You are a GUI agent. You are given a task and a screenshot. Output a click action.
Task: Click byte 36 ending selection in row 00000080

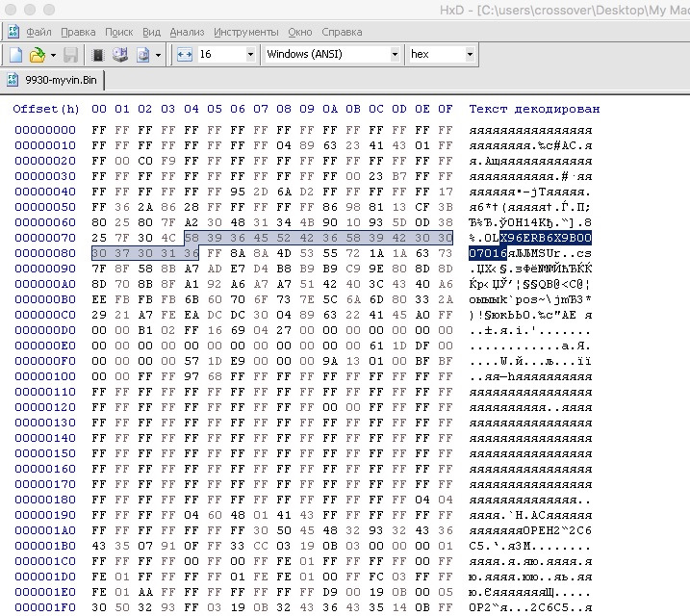tap(192, 253)
